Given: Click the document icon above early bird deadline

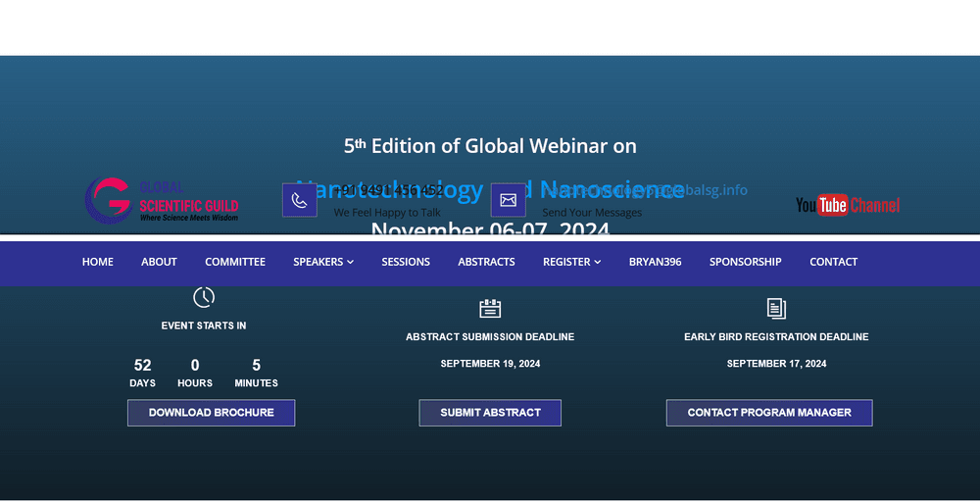Looking at the screenshot, I should tap(776, 309).
